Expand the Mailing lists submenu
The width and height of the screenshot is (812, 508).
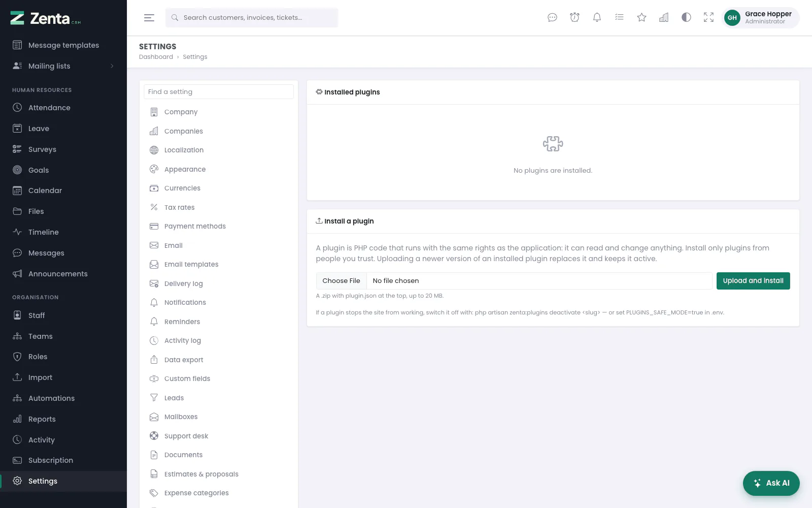(x=63, y=66)
